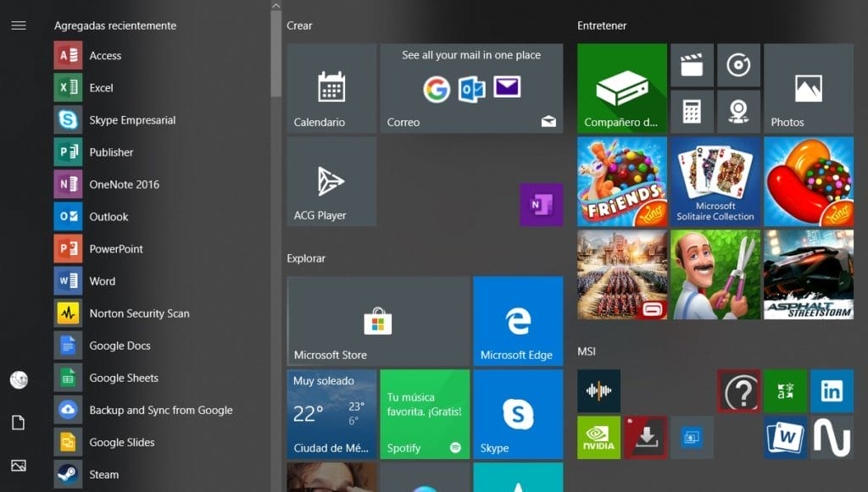Open the LinkedIn tile
The width and height of the screenshot is (868, 492).
pyautogui.click(x=832, y=391)
